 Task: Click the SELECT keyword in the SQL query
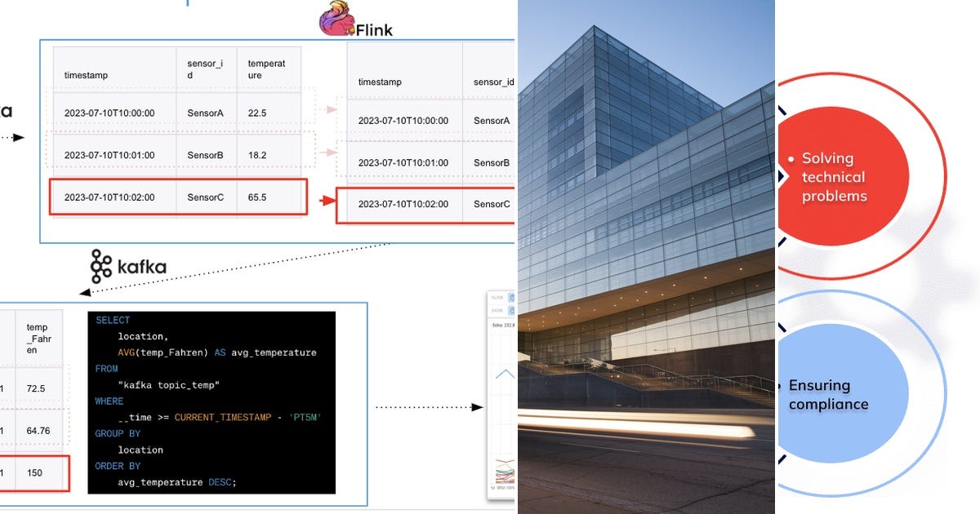point(112,320)
